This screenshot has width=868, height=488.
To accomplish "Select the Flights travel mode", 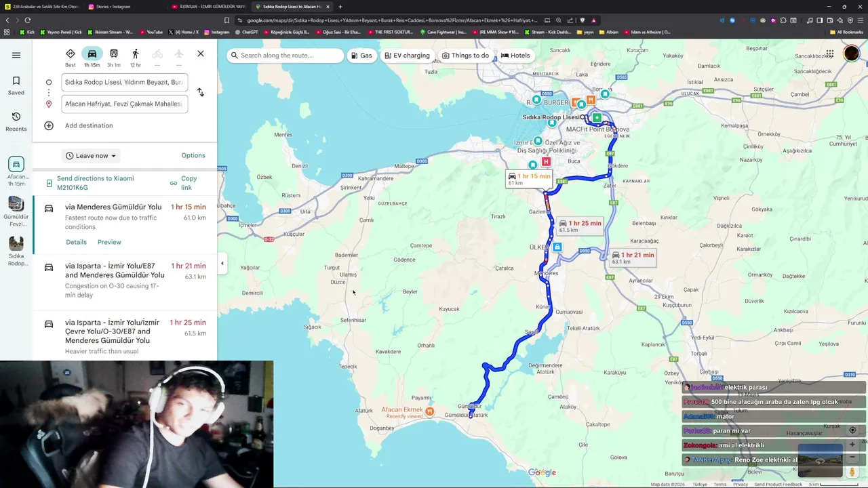I will coord(179,58).
